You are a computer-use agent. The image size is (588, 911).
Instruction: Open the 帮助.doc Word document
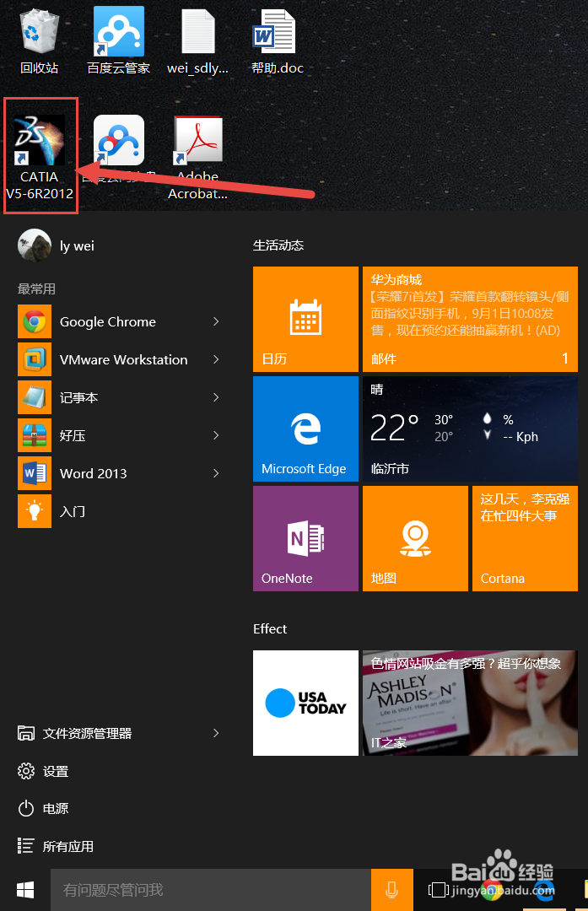pyautogui.click(x=278, y=42)
